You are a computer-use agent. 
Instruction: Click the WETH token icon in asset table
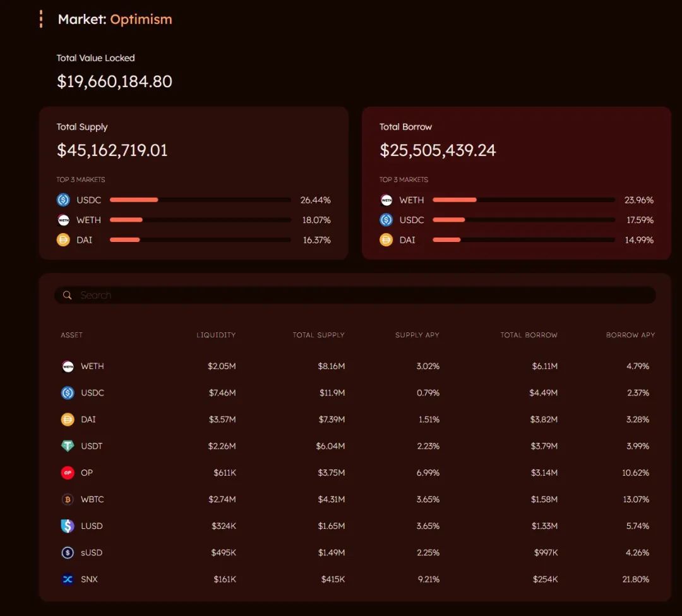68,366
